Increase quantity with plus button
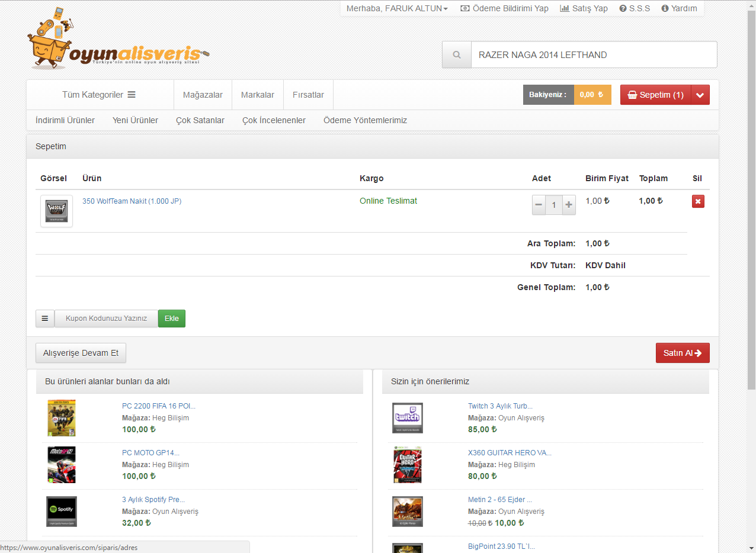The width and height of the screenshot is (756, 553). point(569,205)
